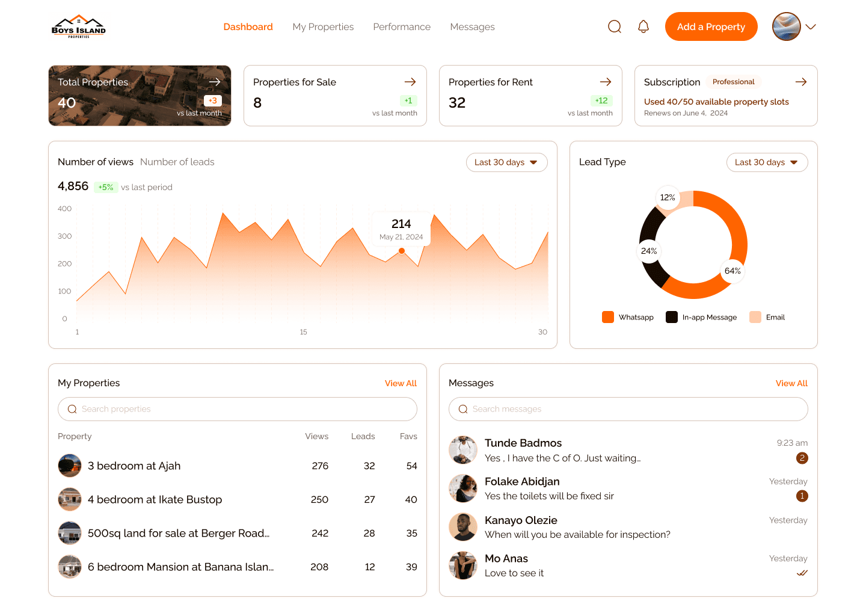Open the 3 bedroom at Ajah property
The image size is (866, 616).
click(x=238, y=466)
